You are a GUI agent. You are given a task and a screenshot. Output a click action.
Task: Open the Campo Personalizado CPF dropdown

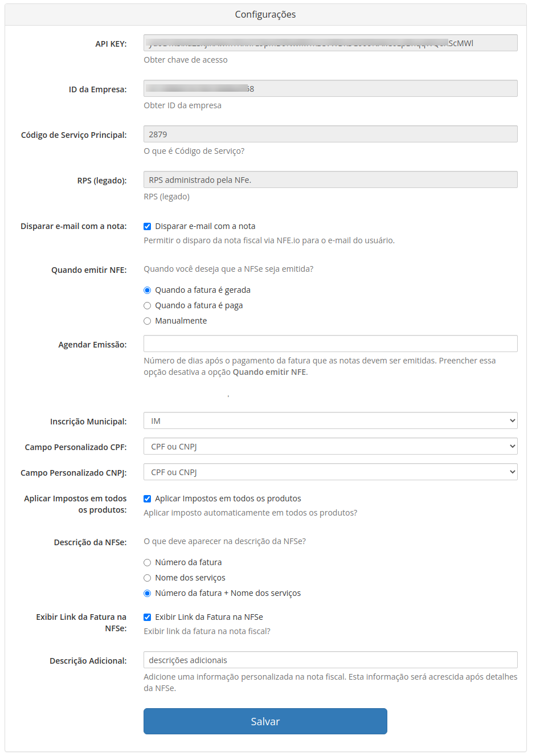click(x=330, y=446)
